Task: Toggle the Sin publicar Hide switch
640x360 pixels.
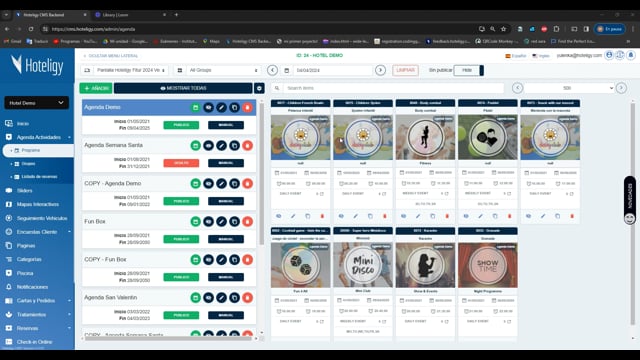Action: [469, 70]
